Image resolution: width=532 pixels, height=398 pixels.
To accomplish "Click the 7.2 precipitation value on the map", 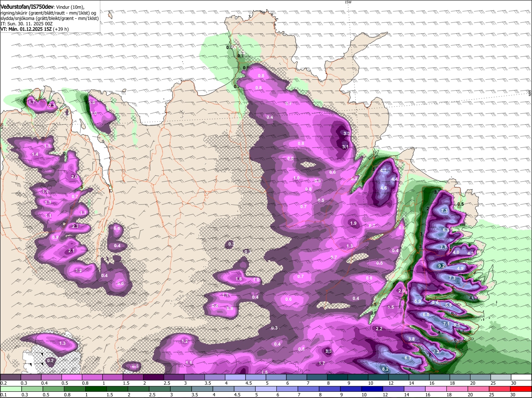I will (436, 352).
